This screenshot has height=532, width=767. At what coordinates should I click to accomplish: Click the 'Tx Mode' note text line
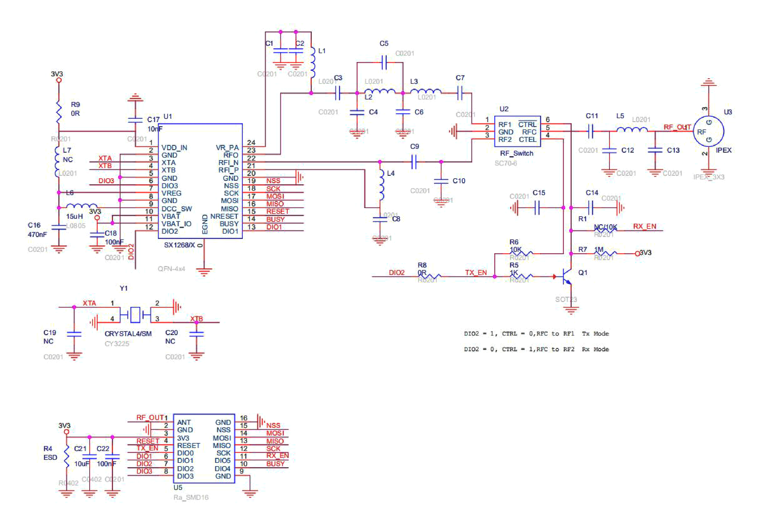536,334
